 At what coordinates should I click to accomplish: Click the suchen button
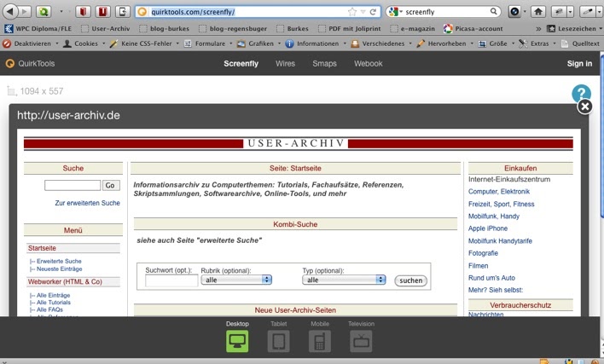click(x=410, y=280)
